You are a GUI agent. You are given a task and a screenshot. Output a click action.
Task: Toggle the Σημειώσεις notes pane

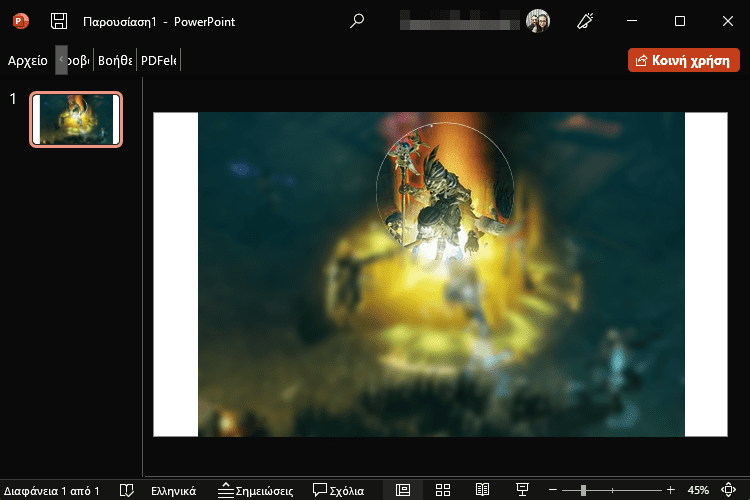255,490
